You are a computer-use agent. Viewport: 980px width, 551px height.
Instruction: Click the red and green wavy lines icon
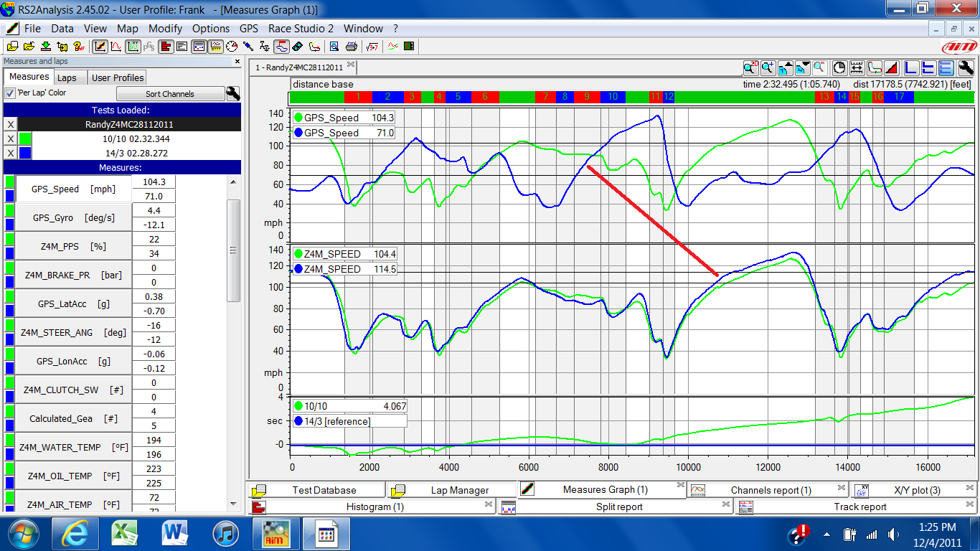point(392,47)
